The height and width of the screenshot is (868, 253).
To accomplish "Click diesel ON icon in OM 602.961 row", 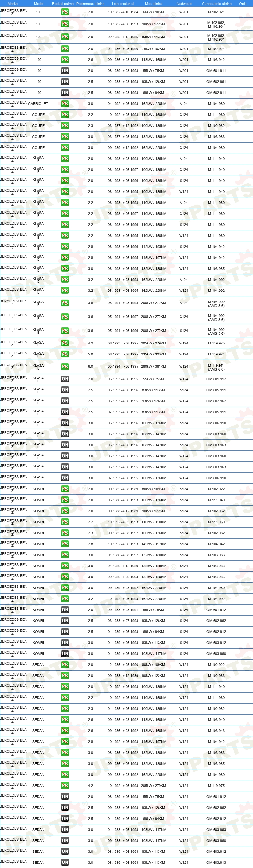I will 65,82.
